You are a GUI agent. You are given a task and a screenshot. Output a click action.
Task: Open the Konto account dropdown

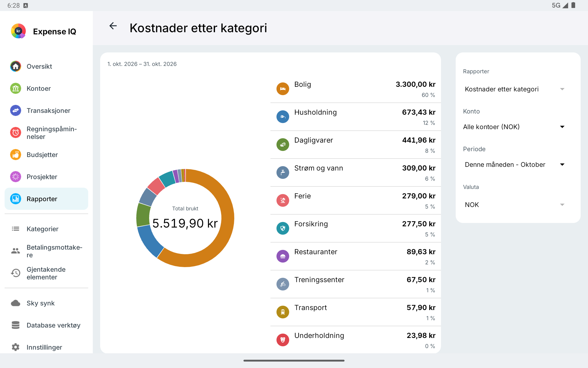point(514,127)
